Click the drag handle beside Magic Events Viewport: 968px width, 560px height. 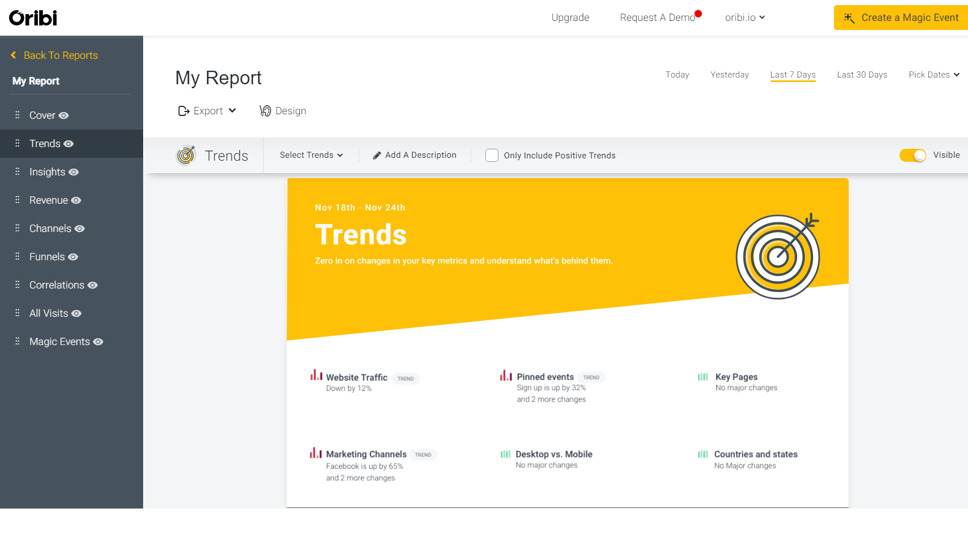18,341
